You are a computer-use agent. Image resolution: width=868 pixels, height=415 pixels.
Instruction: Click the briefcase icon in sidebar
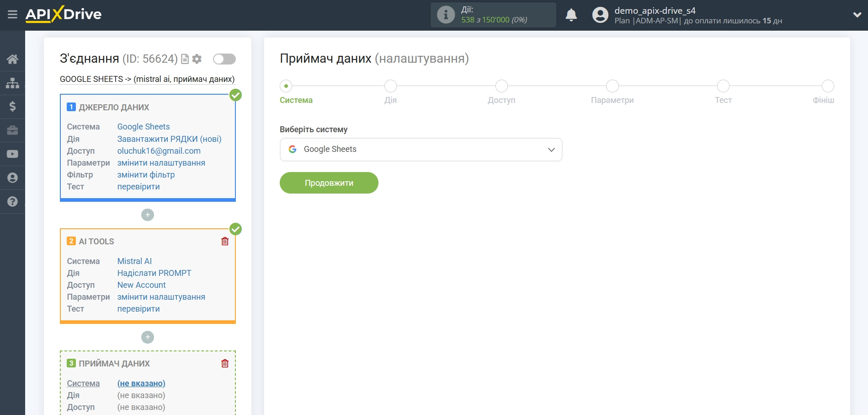tap(12, 130)
